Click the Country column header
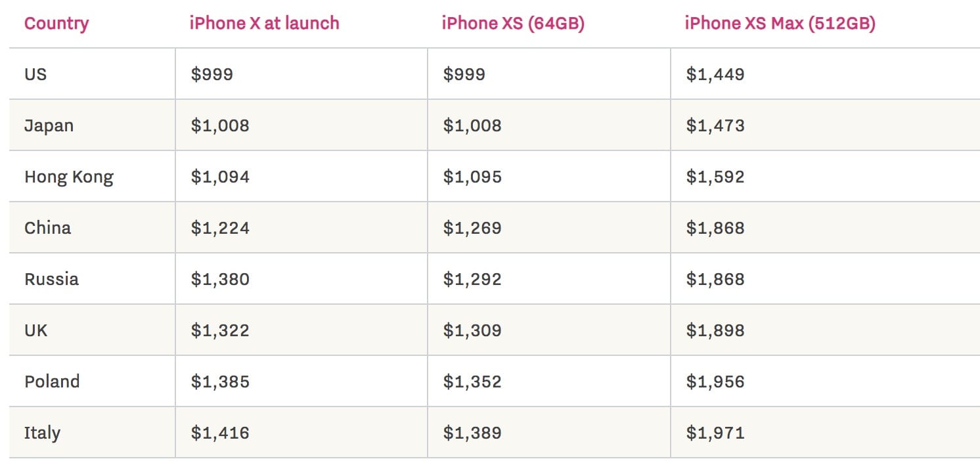This screenshot has height=461, width=980. point(56,24)
